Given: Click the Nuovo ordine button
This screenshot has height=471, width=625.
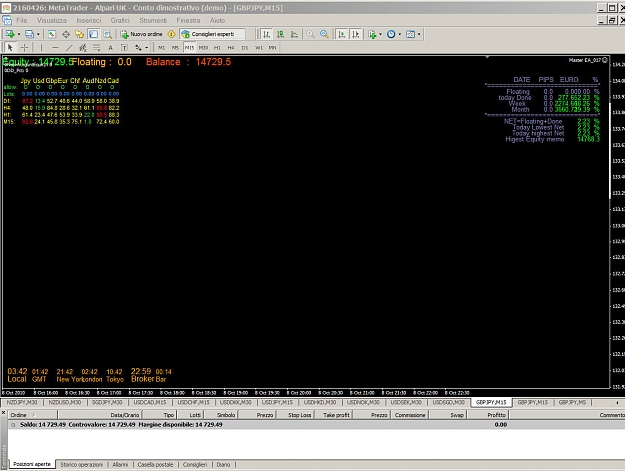Looking at the screenshot, I should pyautogui.click(x=142, y=34).
